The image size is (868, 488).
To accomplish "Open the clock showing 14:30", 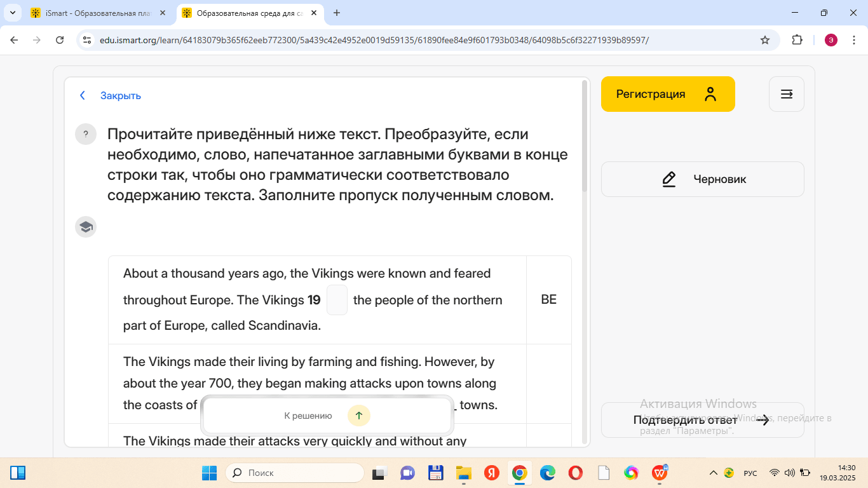I will (x=837, y=473).
